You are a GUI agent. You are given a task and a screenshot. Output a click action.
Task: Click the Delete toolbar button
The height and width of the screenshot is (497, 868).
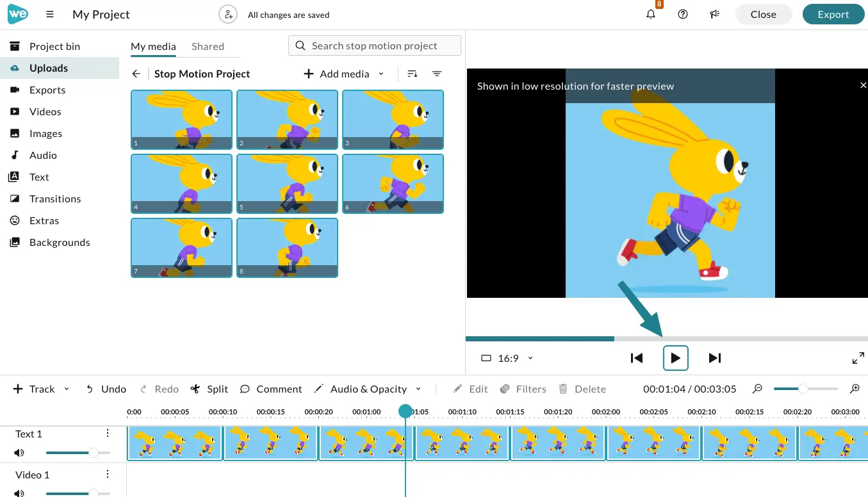[x=582, y=389]
